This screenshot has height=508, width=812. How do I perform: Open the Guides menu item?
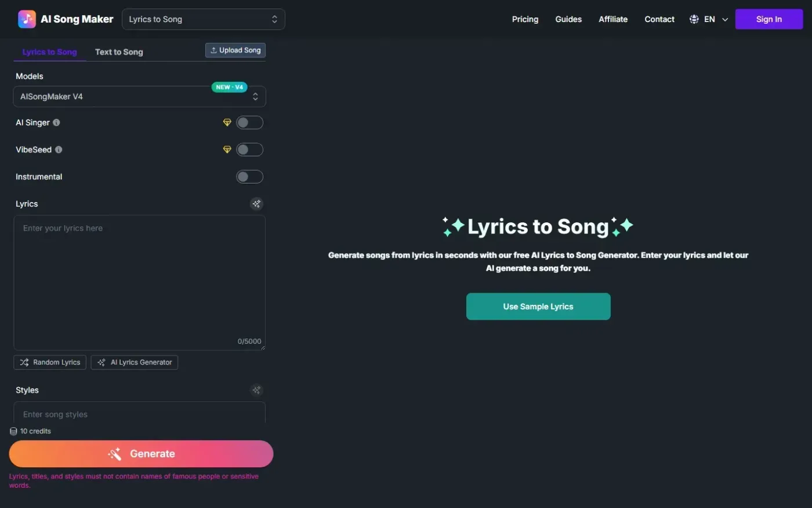[x=568, y=19]
